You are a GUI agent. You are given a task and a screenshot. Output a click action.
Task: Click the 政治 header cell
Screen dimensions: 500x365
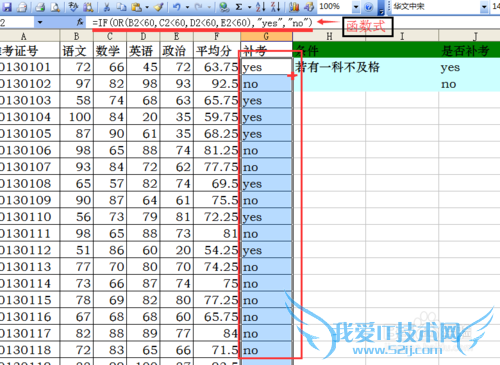point(177,50)
